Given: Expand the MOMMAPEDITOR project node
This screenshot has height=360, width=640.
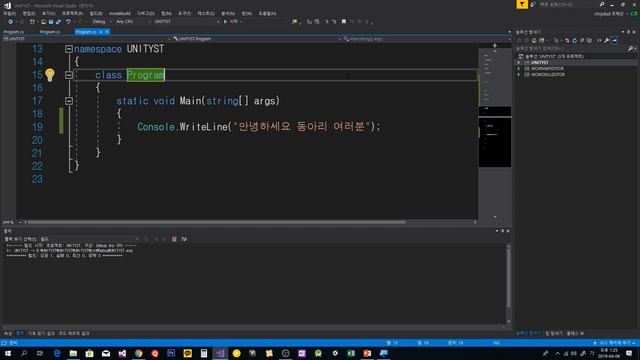Looking at the screenshot, I should point(519,69).
